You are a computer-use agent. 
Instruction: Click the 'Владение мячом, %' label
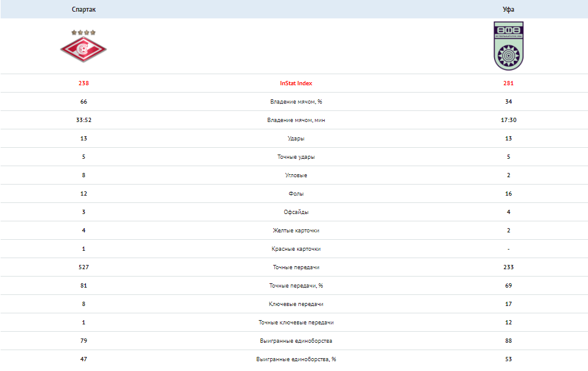tap(296, 102)
